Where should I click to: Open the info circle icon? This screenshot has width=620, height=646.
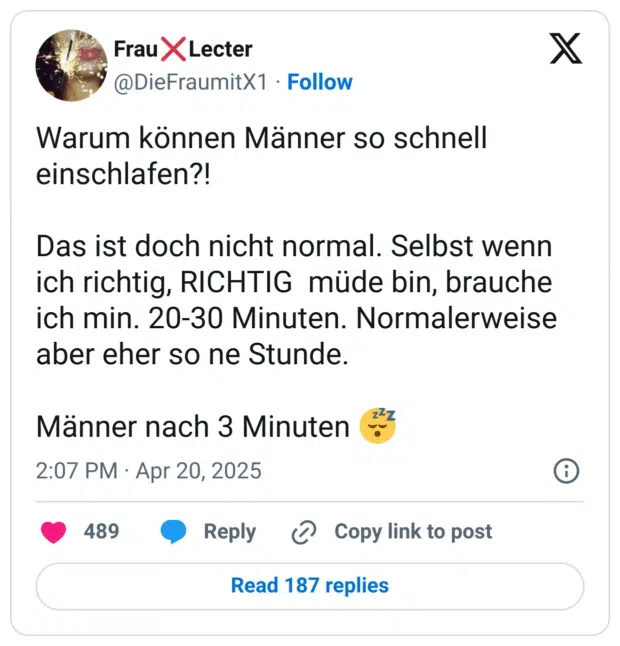point(566,471)
